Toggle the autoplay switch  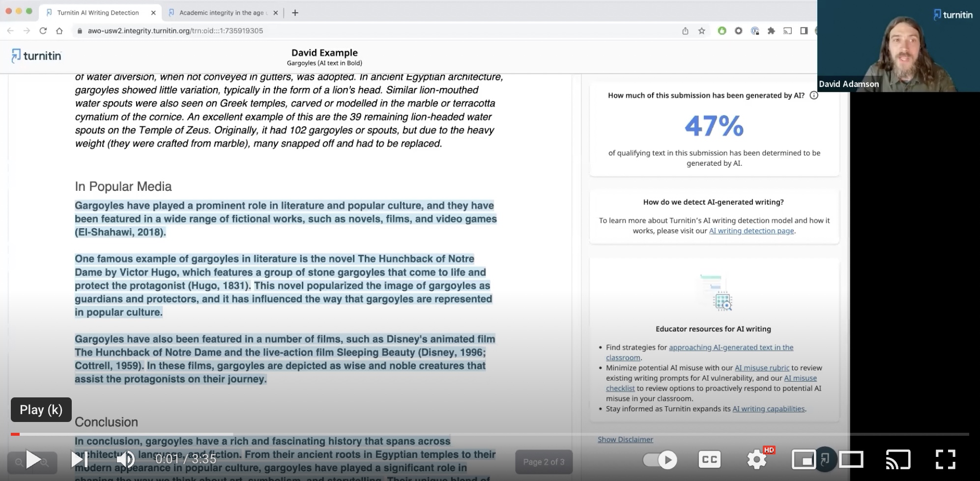(660, 460)
